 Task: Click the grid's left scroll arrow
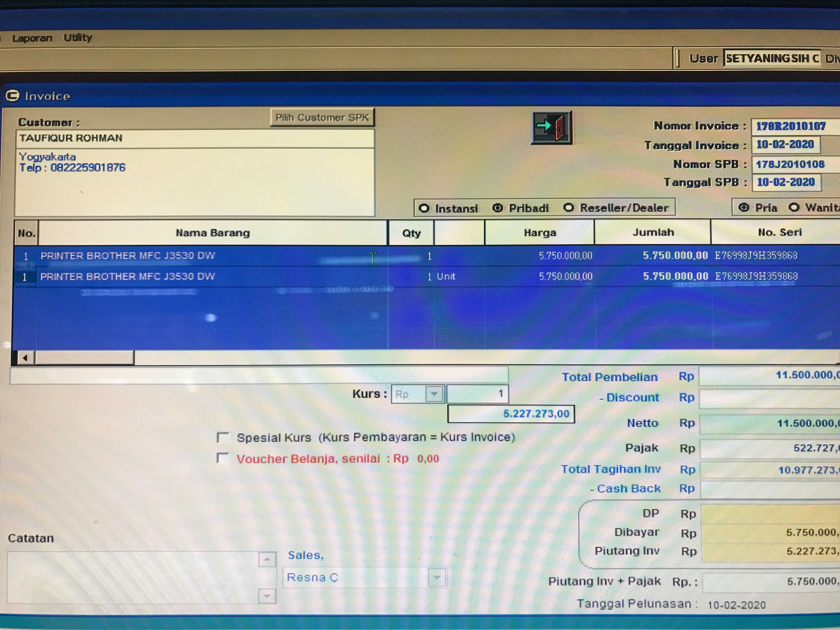click(25, 358)
